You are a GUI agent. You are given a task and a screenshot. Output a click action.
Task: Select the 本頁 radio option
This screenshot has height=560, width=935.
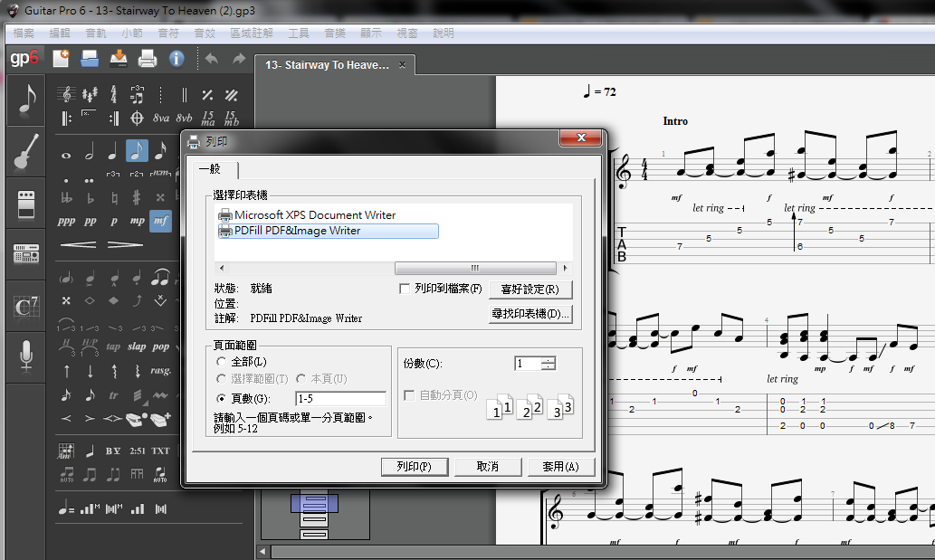point(301,379)
